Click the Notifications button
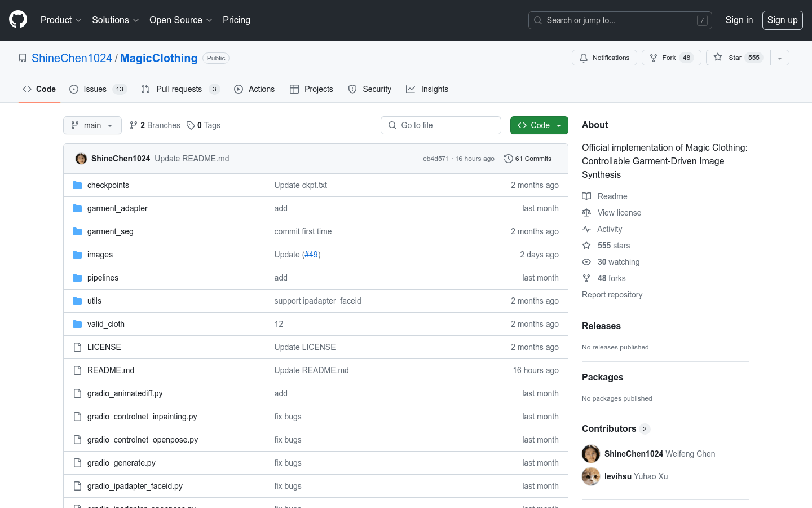The image size is (812, 508). click(x=604, y=58)
